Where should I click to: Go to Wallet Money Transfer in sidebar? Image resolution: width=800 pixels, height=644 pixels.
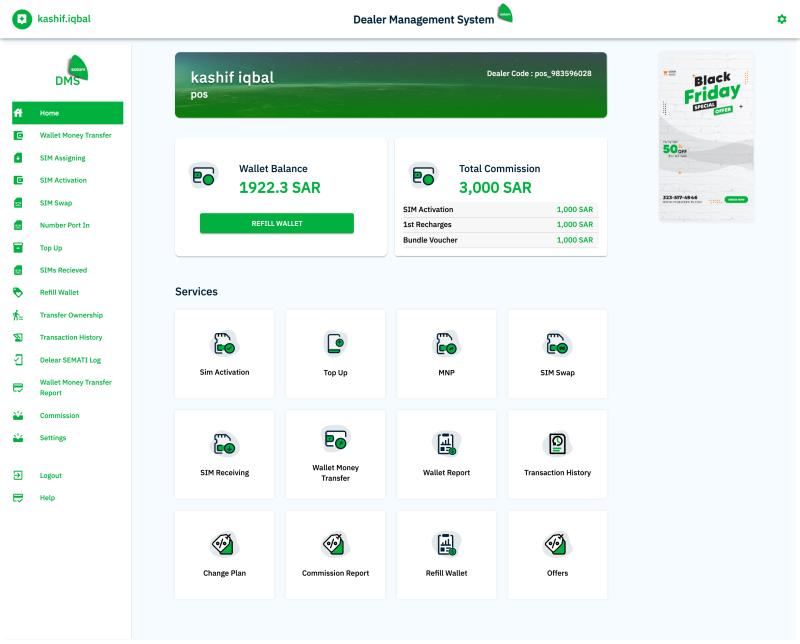point(75,135)
